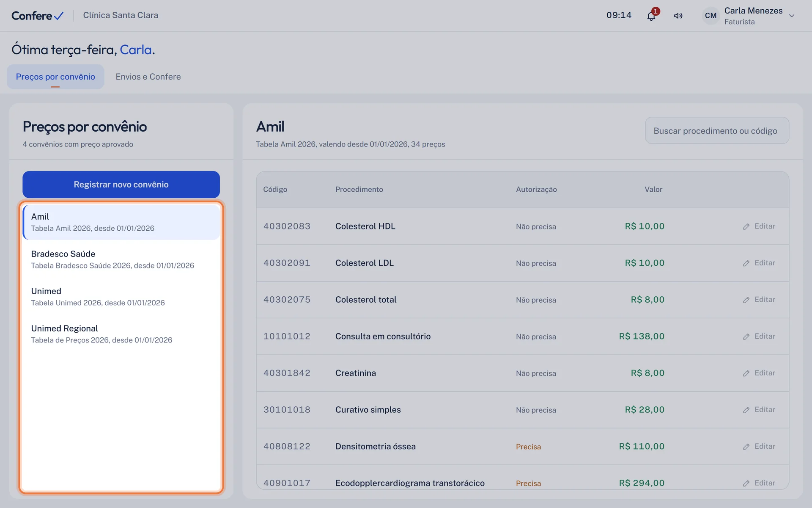The width and height of the screenshot is (812, 508).
Task: Click code 40808122
Action: point(287,446)
